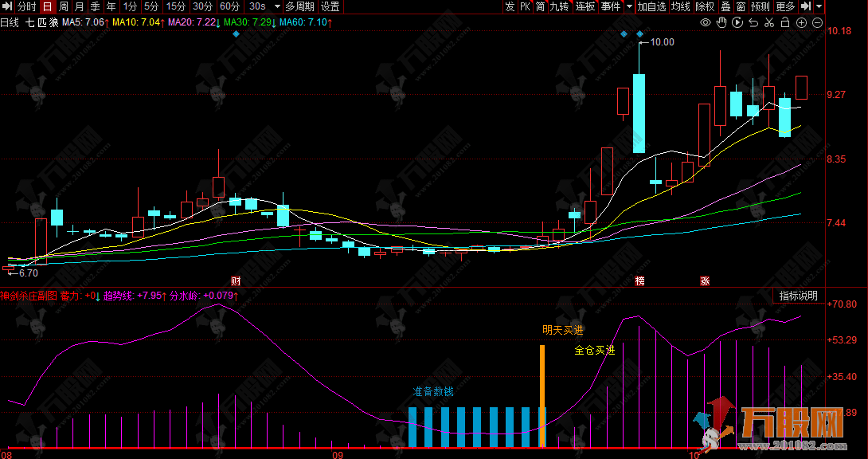Select the scissors cut tool

(769, 22)
